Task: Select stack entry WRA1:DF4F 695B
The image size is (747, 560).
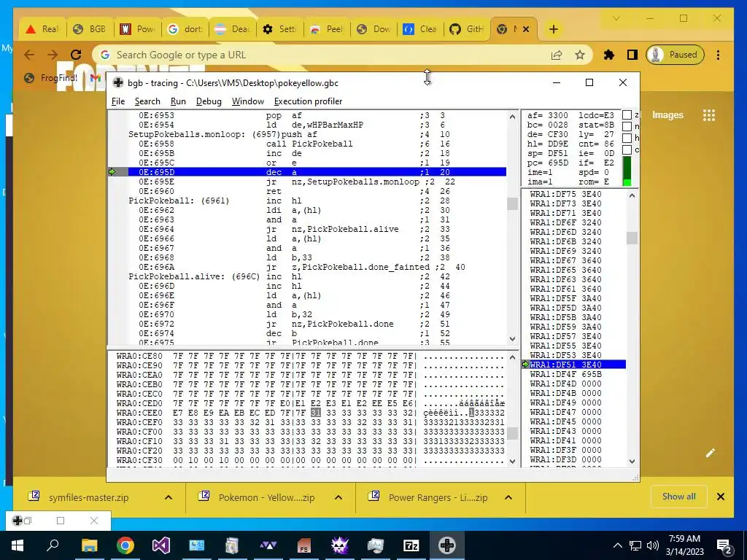Action: (x=565, y=374)
